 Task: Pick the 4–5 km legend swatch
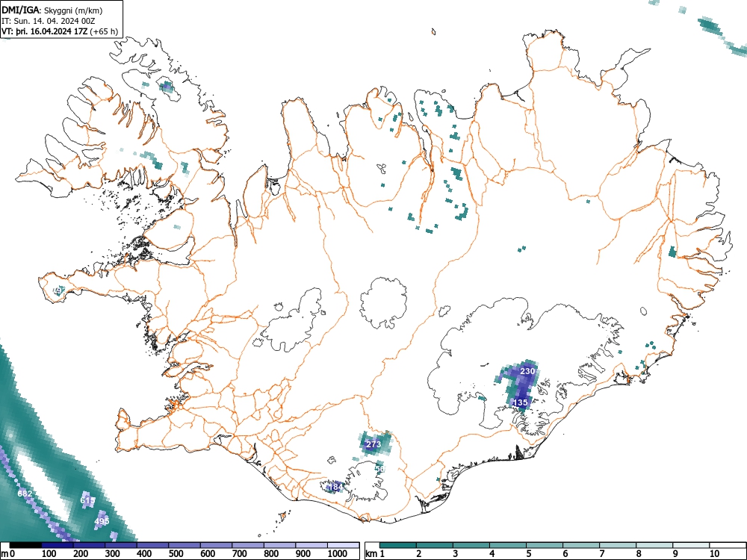508,545
